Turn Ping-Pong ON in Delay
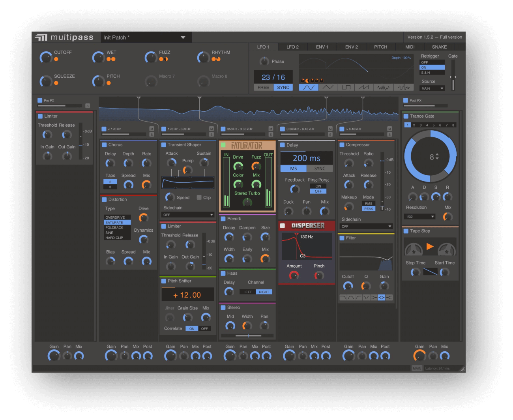The width and height of the screenshot is (513, 420). [318, 186]
